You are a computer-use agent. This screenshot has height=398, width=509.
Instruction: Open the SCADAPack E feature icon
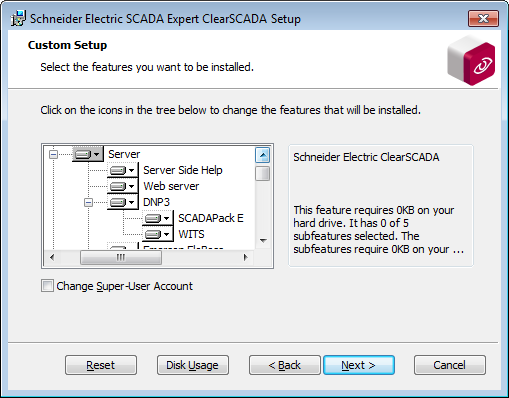click(x=158, y=218)
